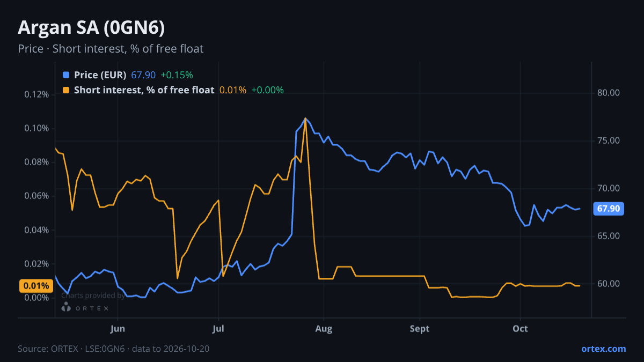Click the blue Price legend color swatch

(x=66, y=75)
